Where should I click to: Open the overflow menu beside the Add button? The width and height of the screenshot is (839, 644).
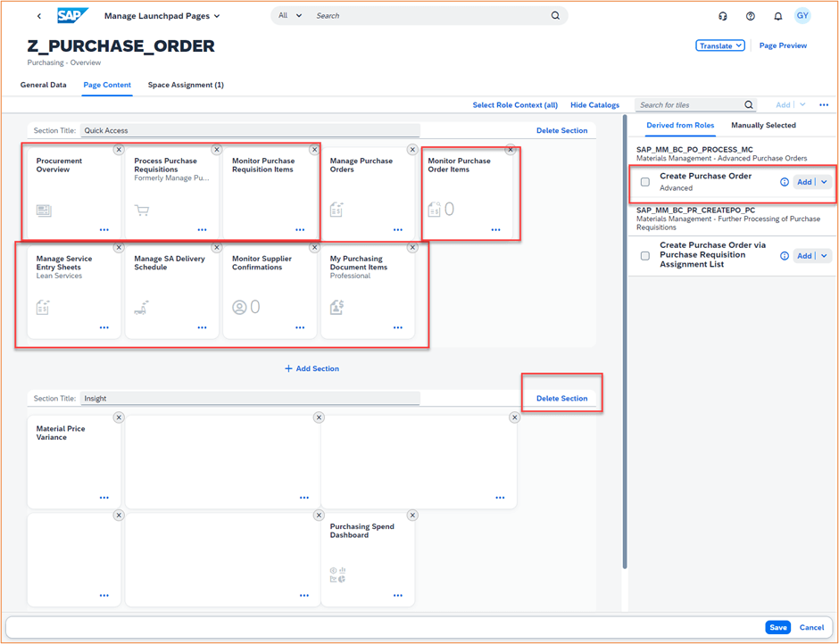824,105
